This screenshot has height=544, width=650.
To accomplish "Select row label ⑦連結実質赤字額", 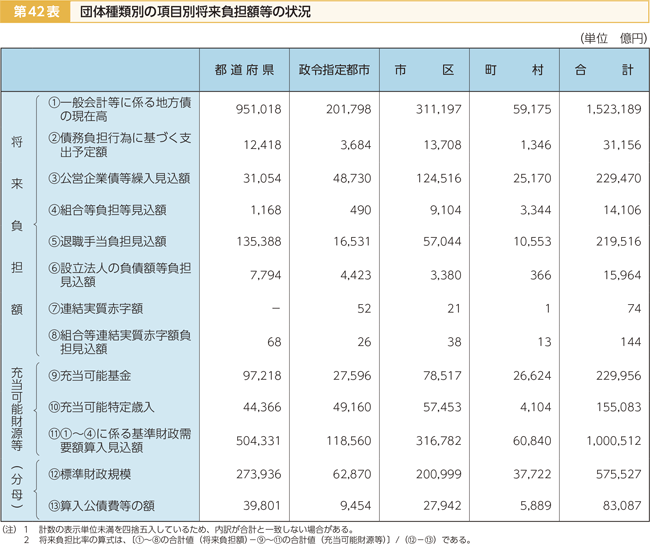I will point(96,308).
